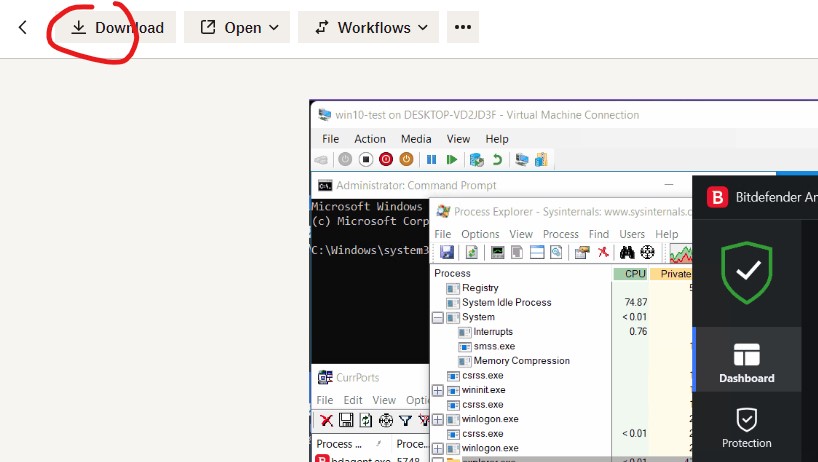818x462 pixels.
Task: Pause the virtual machine
Action: (x=431, y=160)
